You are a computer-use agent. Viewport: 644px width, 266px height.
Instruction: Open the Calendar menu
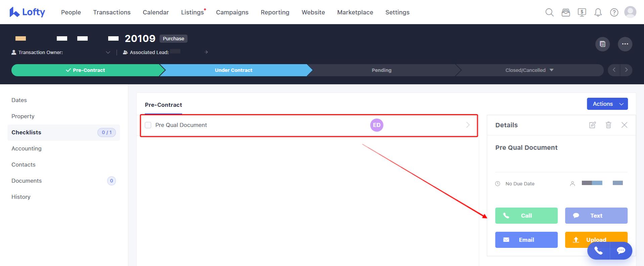pyautogui.click(x=156, y=12)
